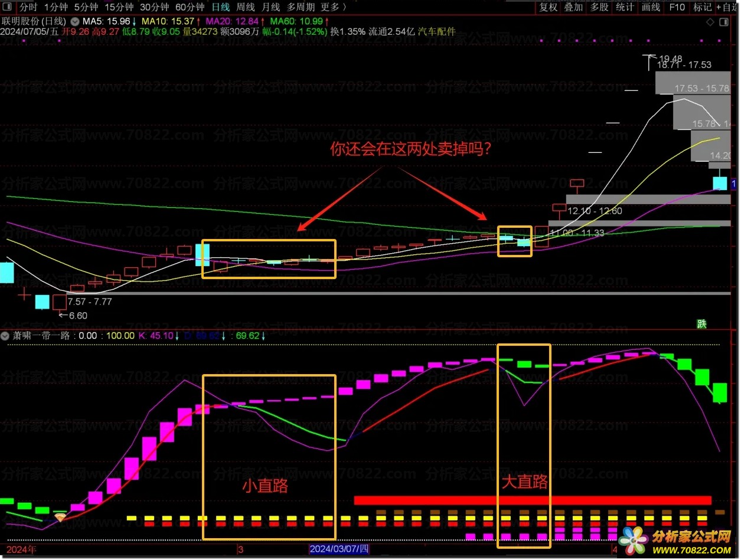Screen dimensions: 741x560
Task: Click the 2024/03/07/四 date marker on time axis
Action: tap(340, 549)
